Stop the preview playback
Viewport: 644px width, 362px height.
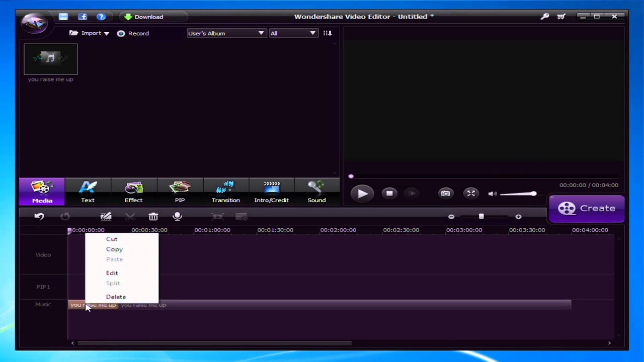click(x=389, y=194)
